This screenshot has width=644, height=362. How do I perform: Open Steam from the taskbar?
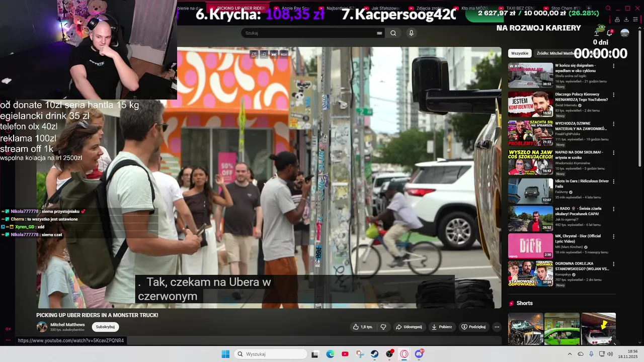point(375,354)
